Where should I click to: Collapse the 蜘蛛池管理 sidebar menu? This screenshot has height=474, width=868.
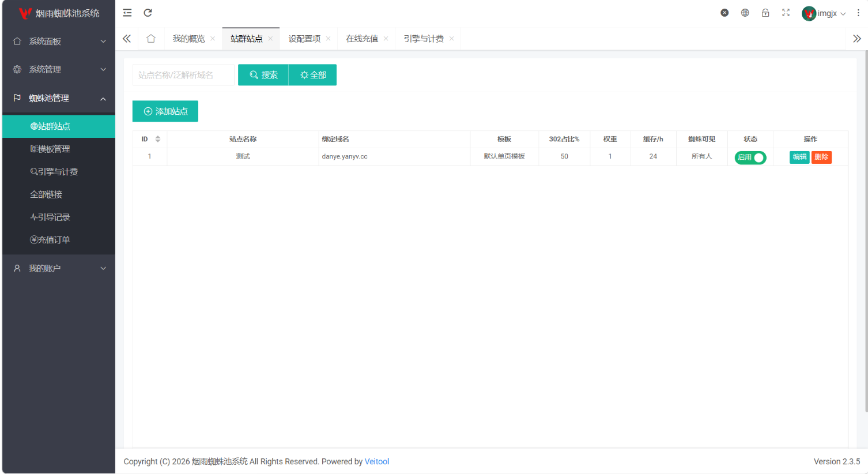point(59,98)
